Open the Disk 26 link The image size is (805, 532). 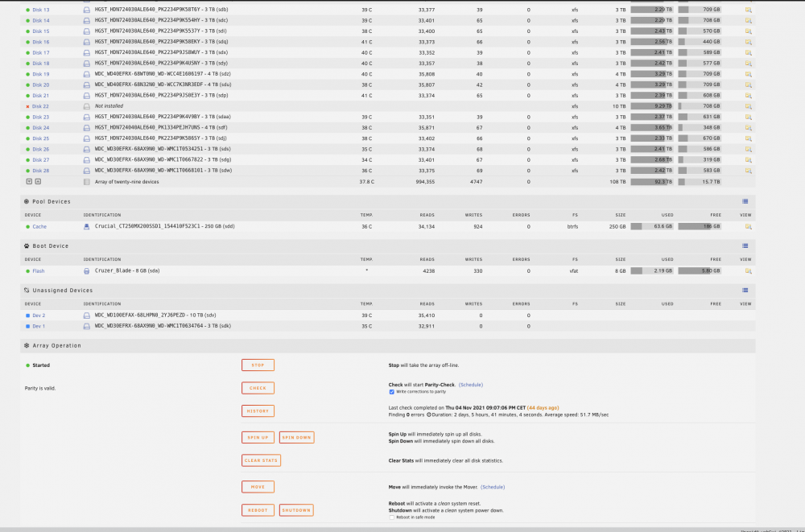[x=41, y=149]
